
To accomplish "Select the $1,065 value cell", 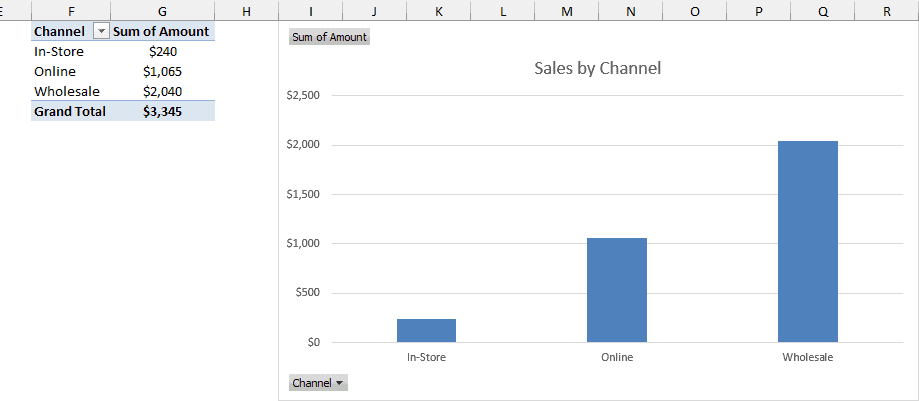I will (163, 72).
